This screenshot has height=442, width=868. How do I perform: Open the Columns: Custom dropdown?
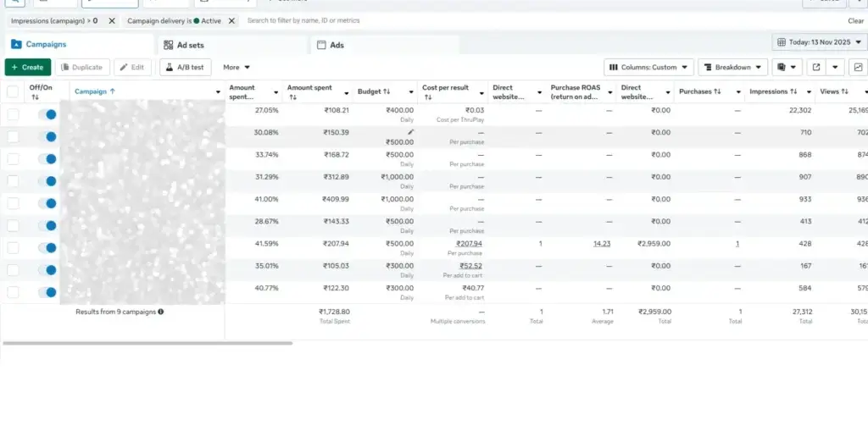click(648, 67)
